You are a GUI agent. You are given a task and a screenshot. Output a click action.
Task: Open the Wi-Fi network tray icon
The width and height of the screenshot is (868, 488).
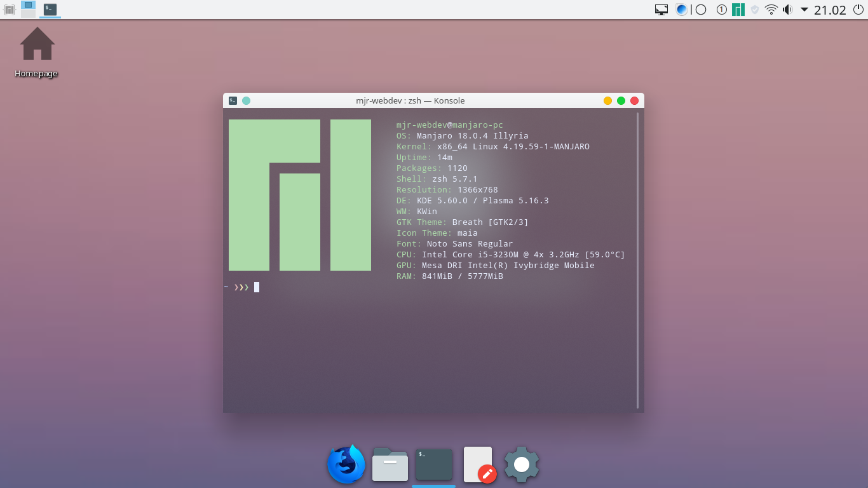pos(771,10)
